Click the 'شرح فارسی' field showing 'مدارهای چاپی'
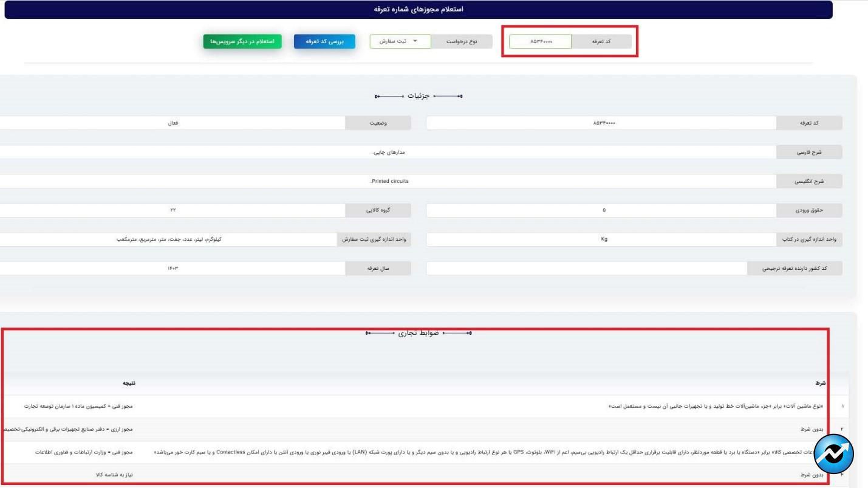 coord(388,152)
